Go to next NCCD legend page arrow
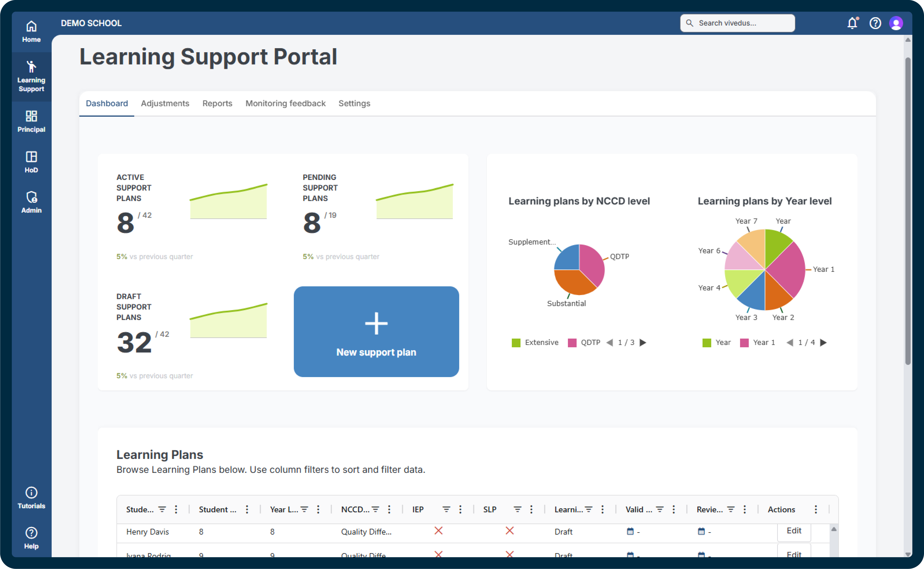Viewport: 924px width, 569px height. coord(643,342)
